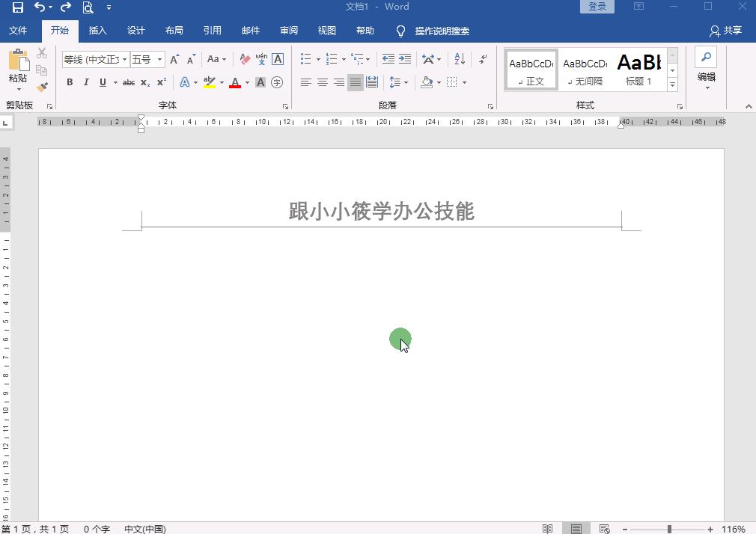
Task: Select the Format Painter tool
Action: point(43,88)
